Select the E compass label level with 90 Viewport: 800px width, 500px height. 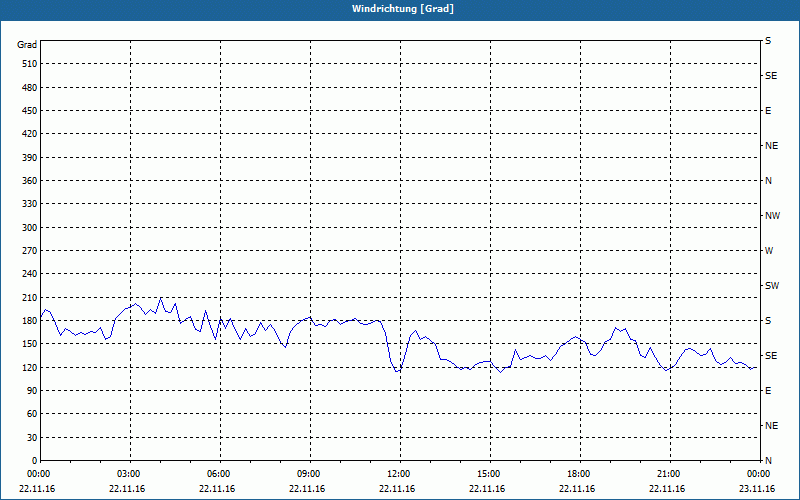[x=768, y=391]
